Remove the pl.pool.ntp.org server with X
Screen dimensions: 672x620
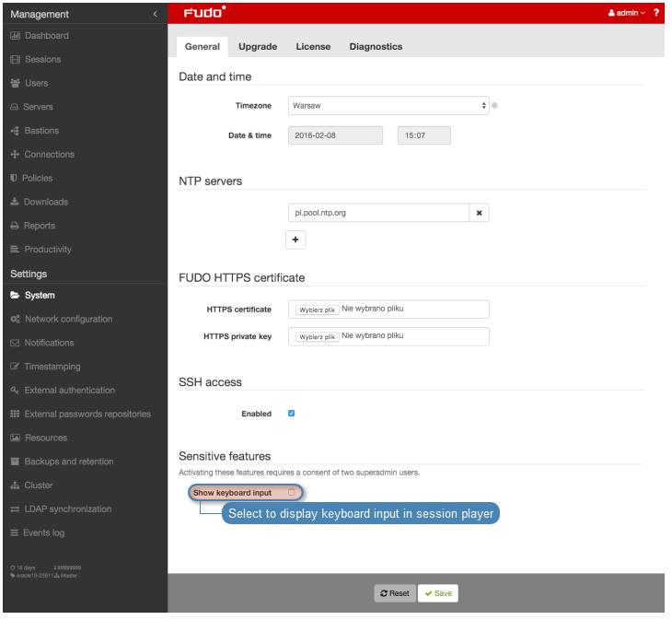pos(479,213)
